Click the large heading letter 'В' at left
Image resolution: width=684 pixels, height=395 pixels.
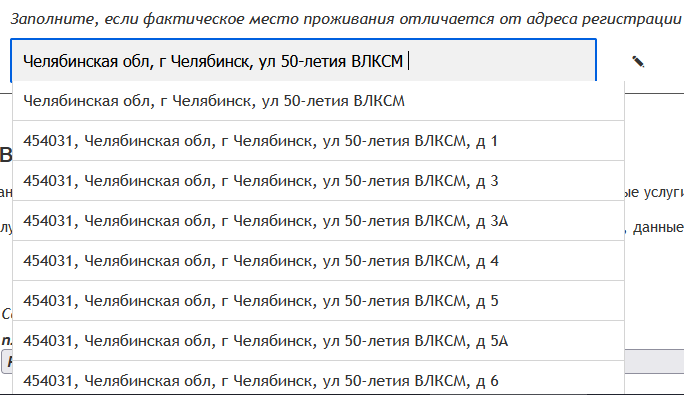pyautogui.click(x=6, y=155)
